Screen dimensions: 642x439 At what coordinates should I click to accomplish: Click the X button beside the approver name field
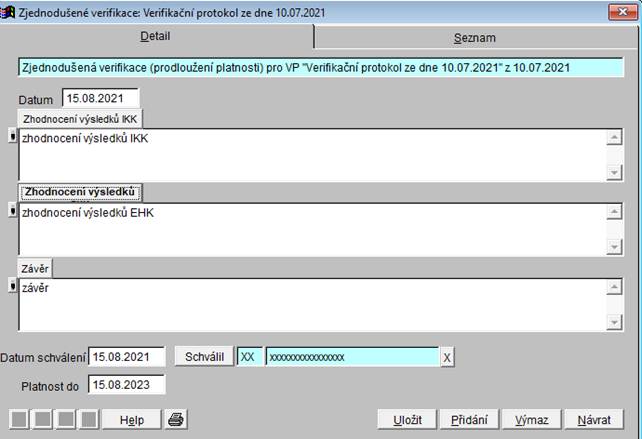point(447,358)
